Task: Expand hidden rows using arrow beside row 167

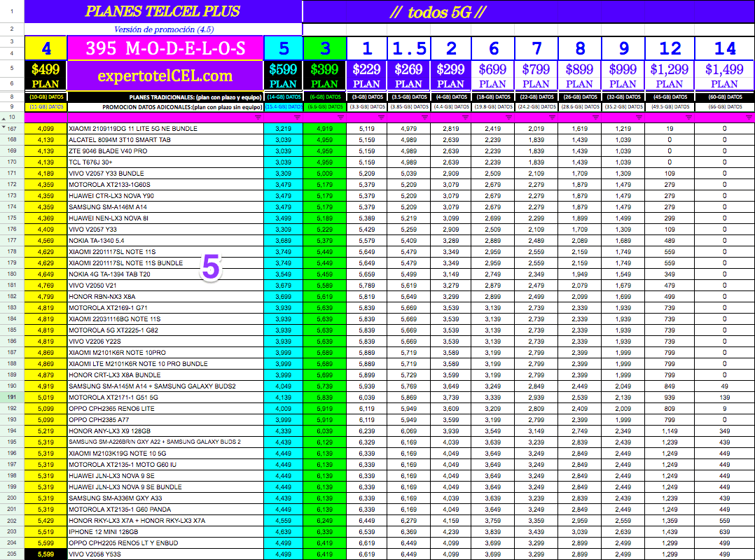Action: click(x=4, y=127)
